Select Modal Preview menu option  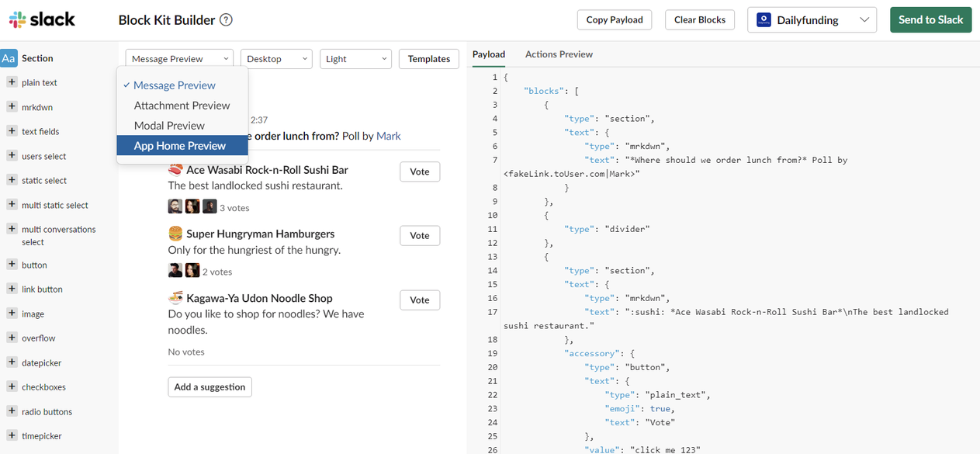point(182,126)
